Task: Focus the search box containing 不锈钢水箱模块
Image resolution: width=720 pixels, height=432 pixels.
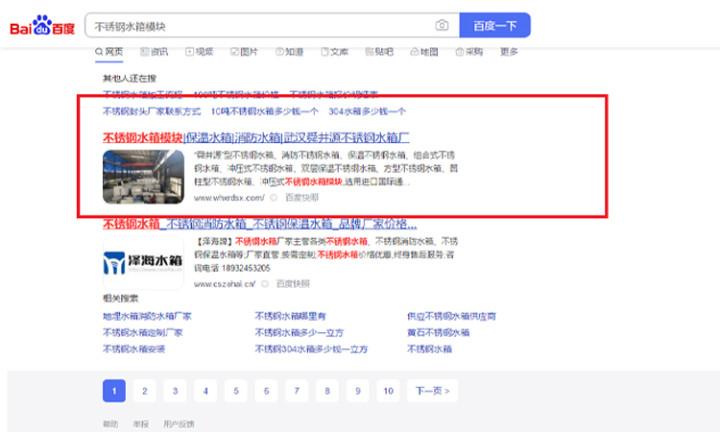Action: point(272,25)
